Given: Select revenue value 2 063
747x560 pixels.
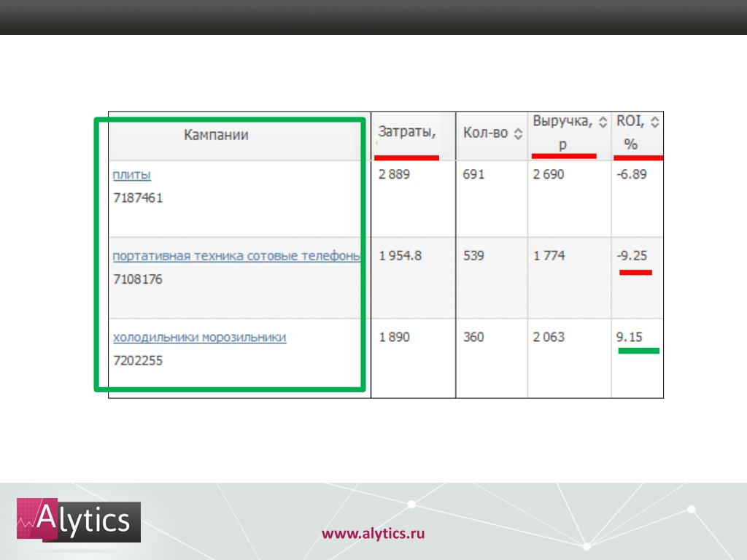Looking at the screenshot, I should pyautogui.click(x=549, y=337).
